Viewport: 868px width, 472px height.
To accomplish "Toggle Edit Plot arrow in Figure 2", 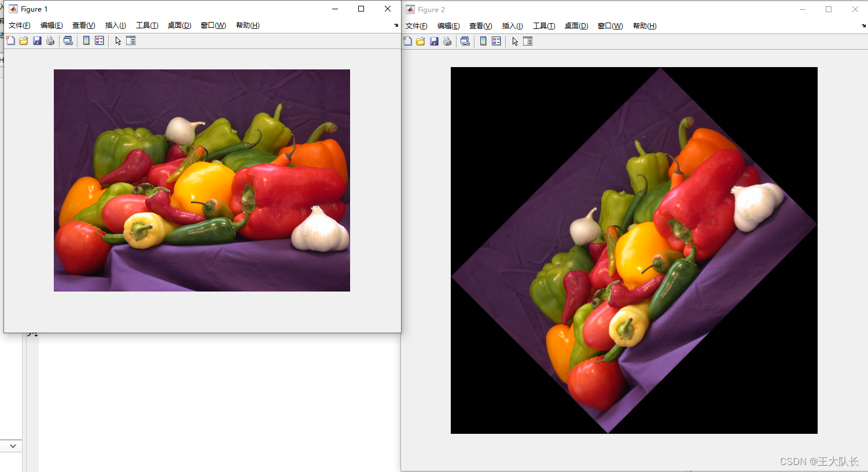I will [x=515, y=41].
